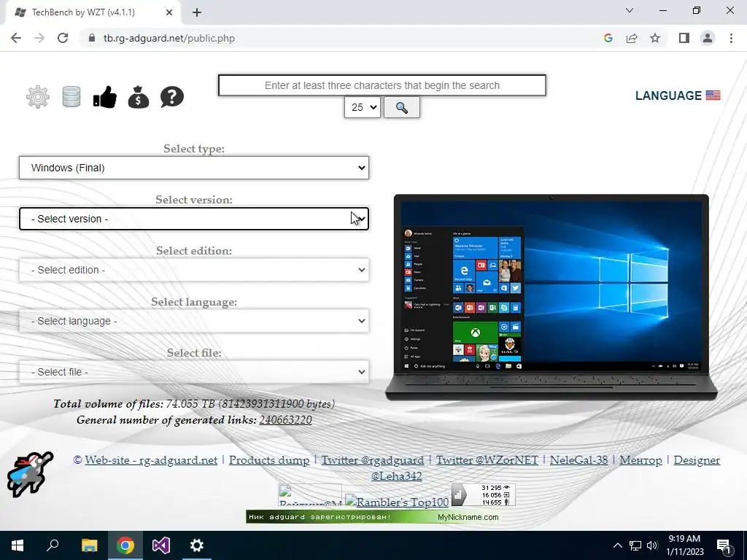Open Settings app in taskbar

[197, 545]
